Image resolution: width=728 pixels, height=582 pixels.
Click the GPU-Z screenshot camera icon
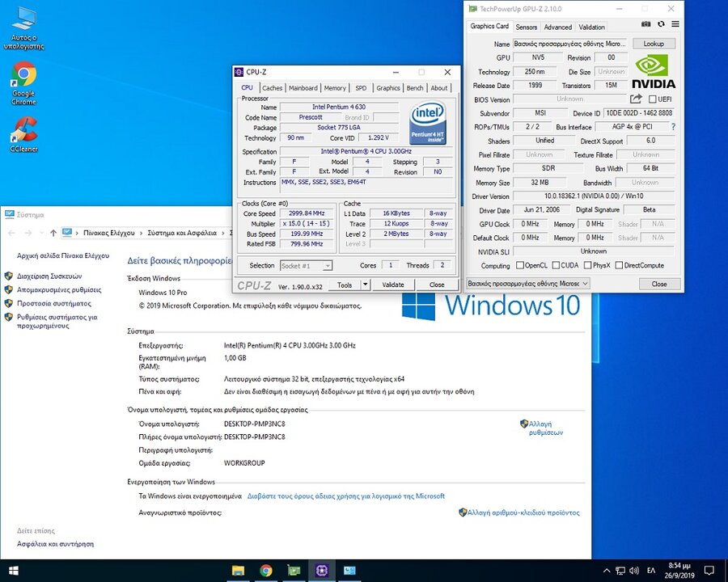coord(645,24)
